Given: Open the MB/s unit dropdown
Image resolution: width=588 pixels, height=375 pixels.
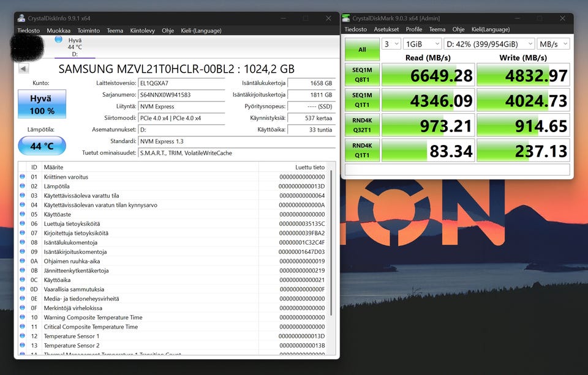Looking at the screenshot, I should tap(553, 44).
